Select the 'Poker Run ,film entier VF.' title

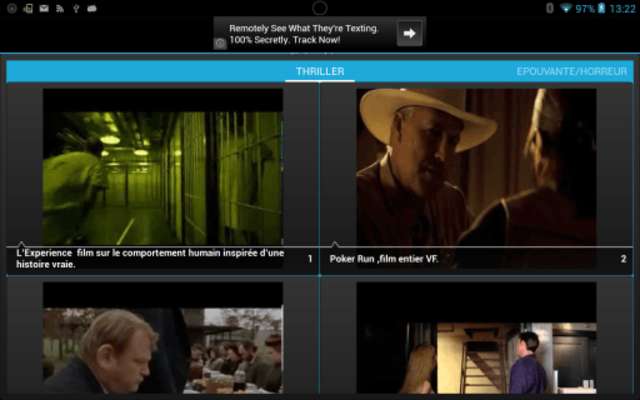click(x=384, y=259)
